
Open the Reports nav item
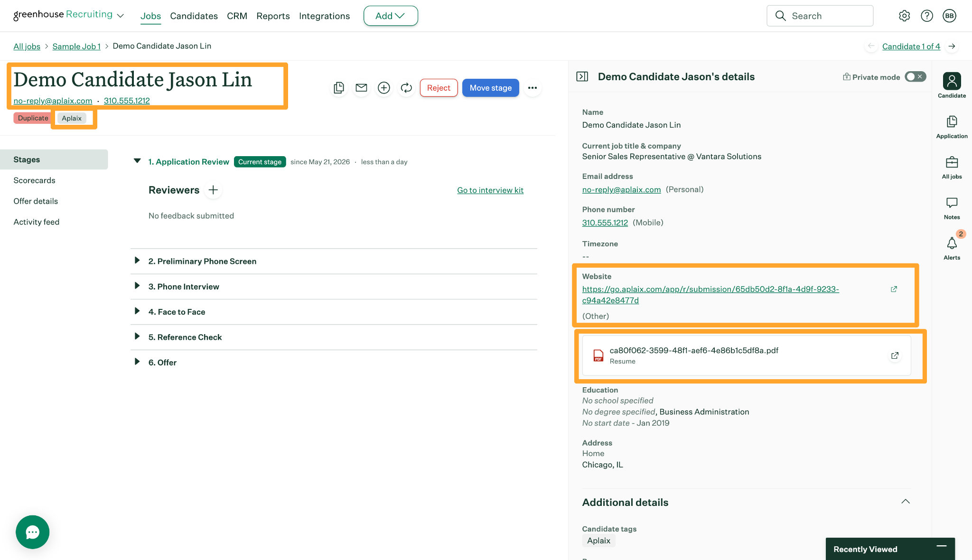tap(273, 16)
